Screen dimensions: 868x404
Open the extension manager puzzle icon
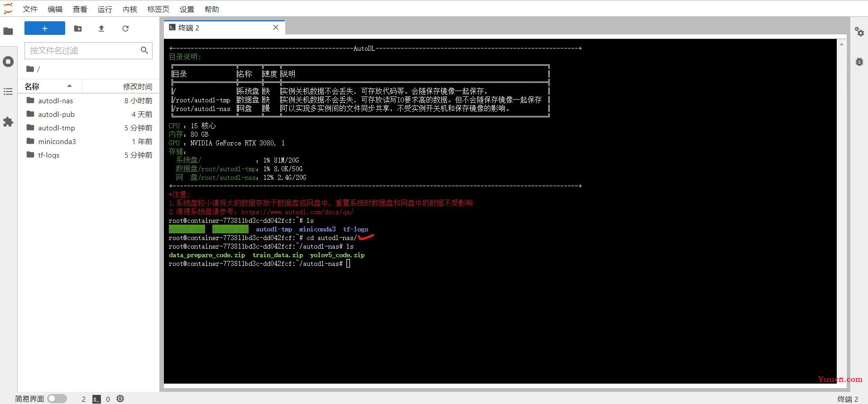tap(8, 122)
